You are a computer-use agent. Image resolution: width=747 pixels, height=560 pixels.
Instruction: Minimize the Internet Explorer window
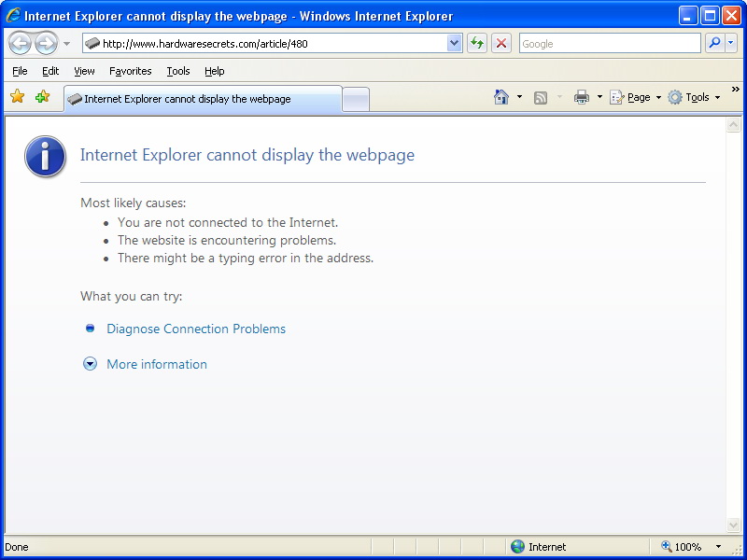[x=687, y=16]
